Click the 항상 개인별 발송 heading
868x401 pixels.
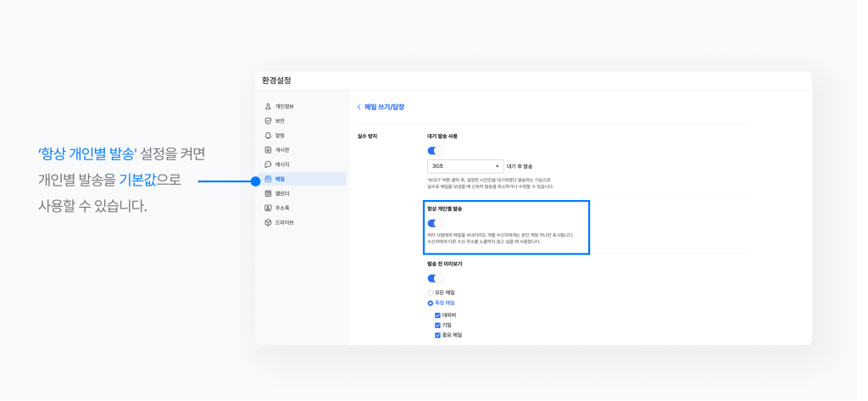click(x=445, y=209)
